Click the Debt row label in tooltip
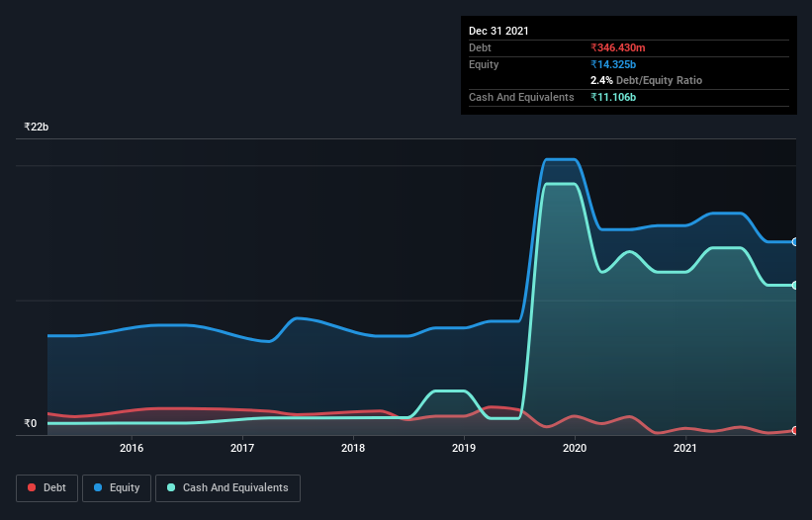 tap(480, 47)
